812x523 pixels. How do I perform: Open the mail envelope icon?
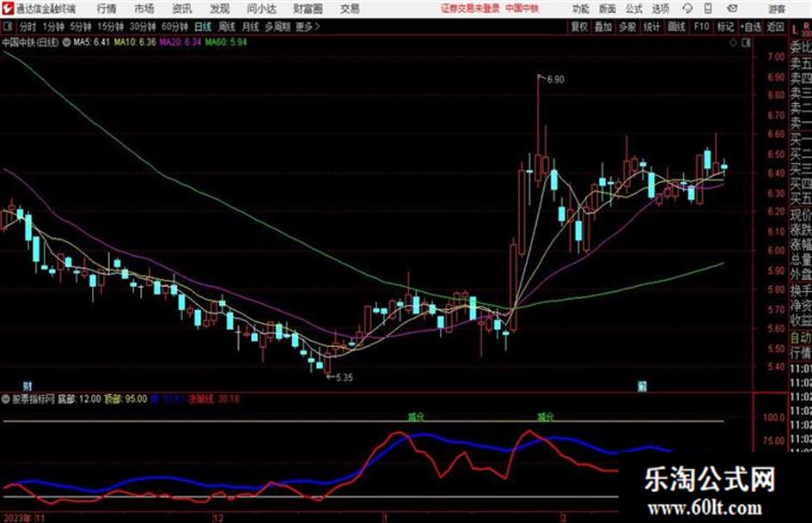pos(732,9)
